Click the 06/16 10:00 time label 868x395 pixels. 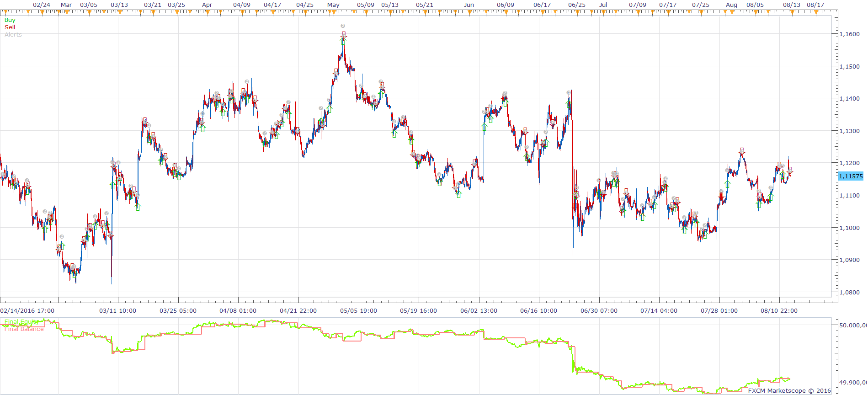(x=538, y=311)
